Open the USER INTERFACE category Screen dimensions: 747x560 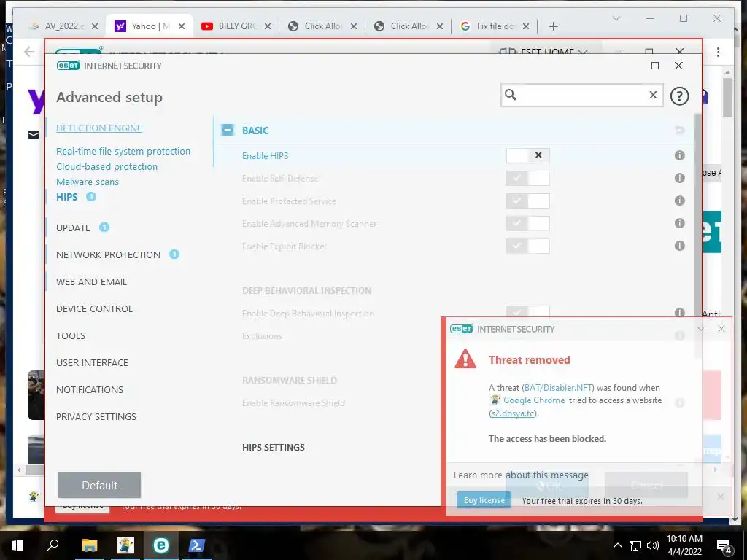92,363
